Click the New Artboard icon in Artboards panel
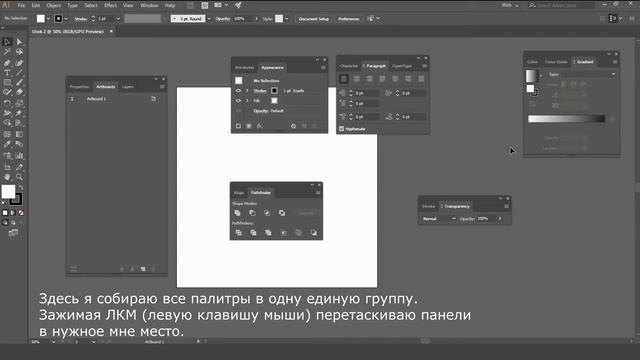Image resolution: width=640 pixels, height=360 pixels. tap(143, 269)
